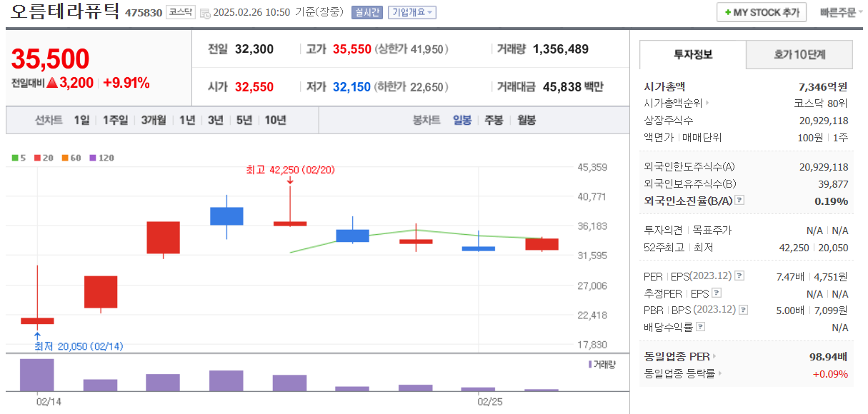Viewport: 868px width, 414px height.
Task: Open the 동일업종 등락률 link
Action: [x=683, y=373]
